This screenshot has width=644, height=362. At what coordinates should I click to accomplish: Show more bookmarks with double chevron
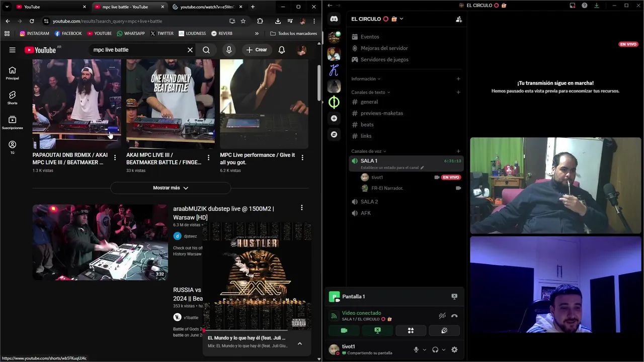(257, 33)
